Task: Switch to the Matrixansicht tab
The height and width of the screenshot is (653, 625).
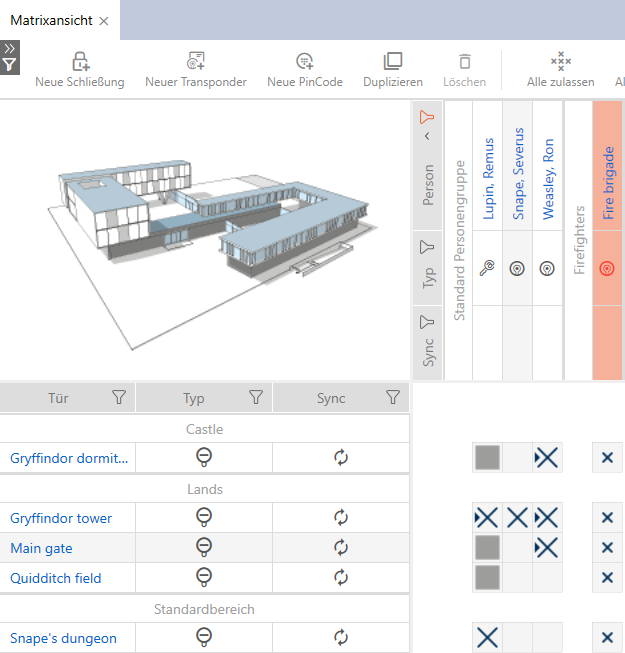Action: [x=52, y=20]
